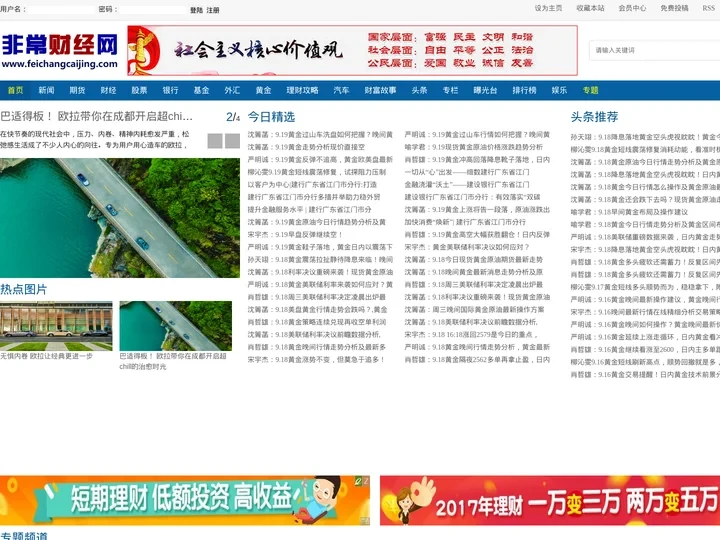
Task: Open the 头条 nav item
Action: point(419,90)
